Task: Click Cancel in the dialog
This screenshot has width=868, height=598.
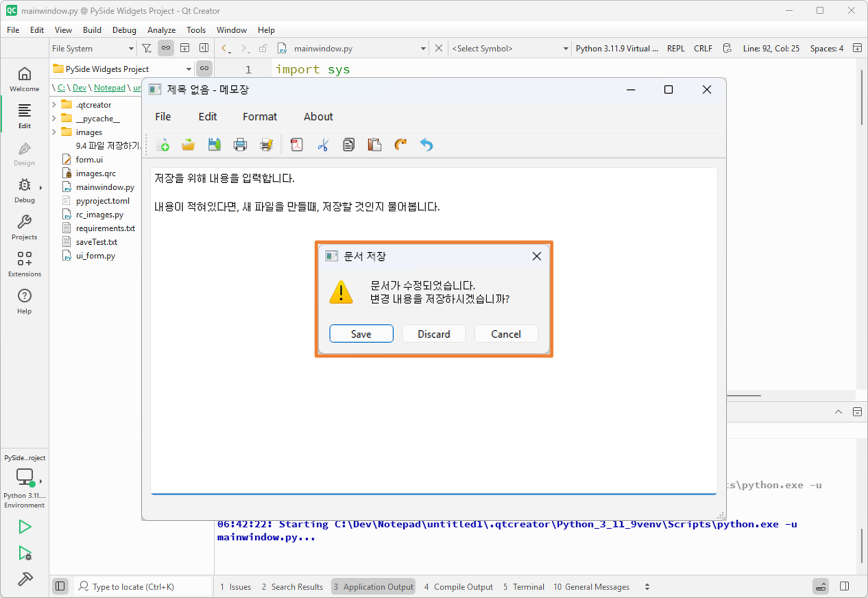Action: (506, 334)
